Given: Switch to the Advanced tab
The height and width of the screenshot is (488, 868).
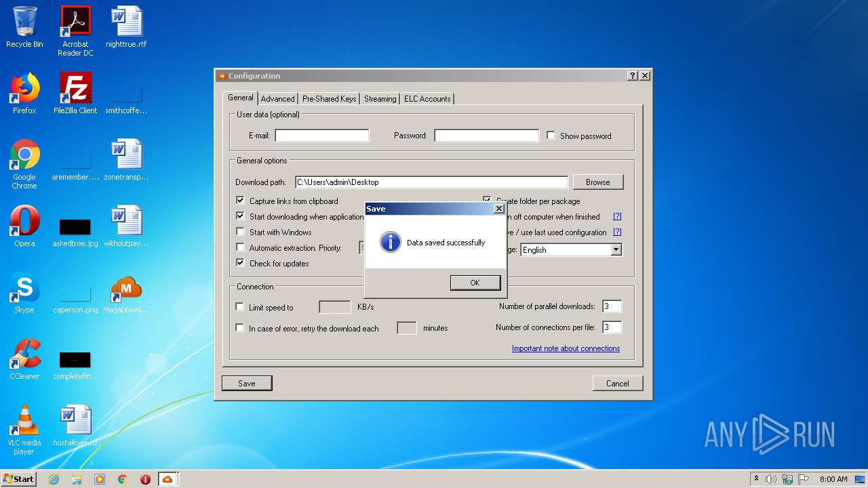Looking at the screenshot, I should pos(278,99).
